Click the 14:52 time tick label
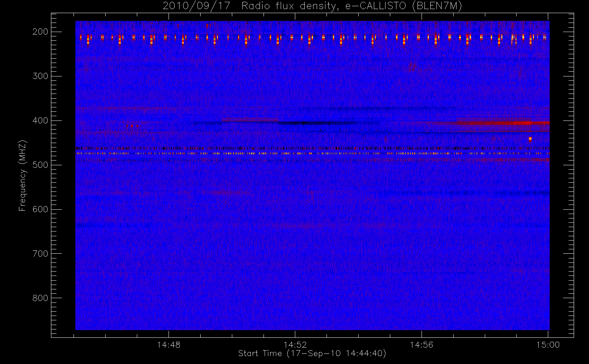The image size is (589, 364). tap(295, 345)
